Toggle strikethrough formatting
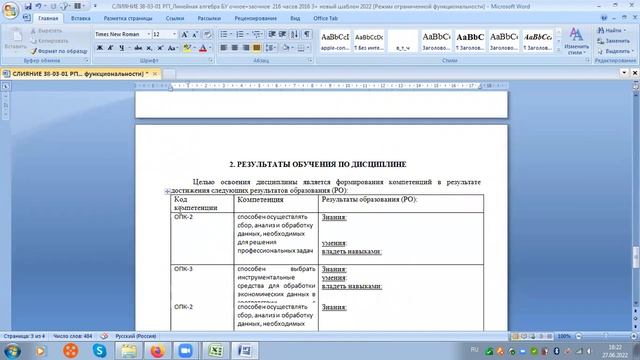 (x=138, y=48)
